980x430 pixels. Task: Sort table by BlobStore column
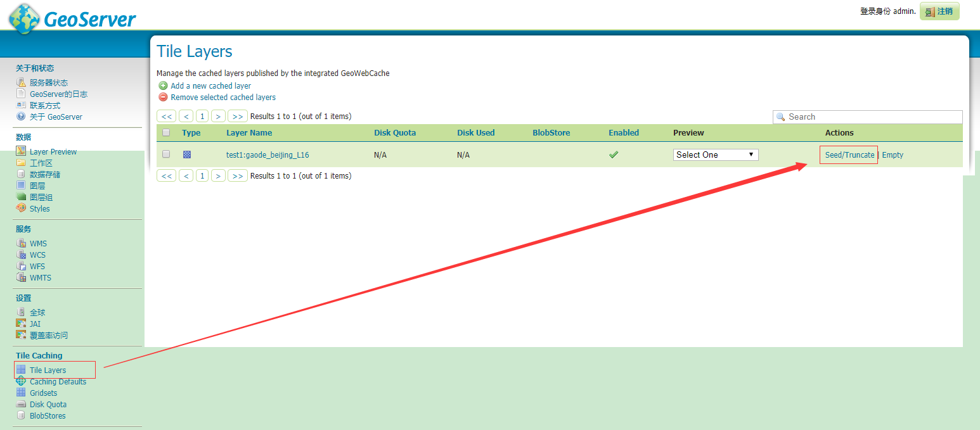pyautogui.click(x=551, y=132)
